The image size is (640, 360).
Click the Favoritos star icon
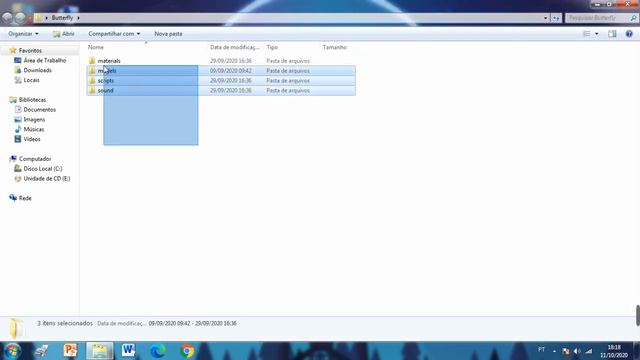point(13,50)
